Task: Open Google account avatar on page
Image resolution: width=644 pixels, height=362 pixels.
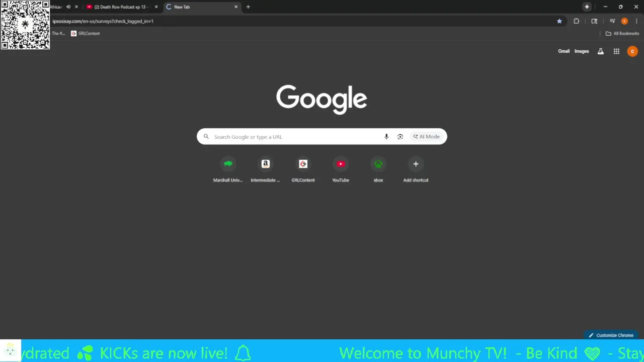Action: [632, 51]
